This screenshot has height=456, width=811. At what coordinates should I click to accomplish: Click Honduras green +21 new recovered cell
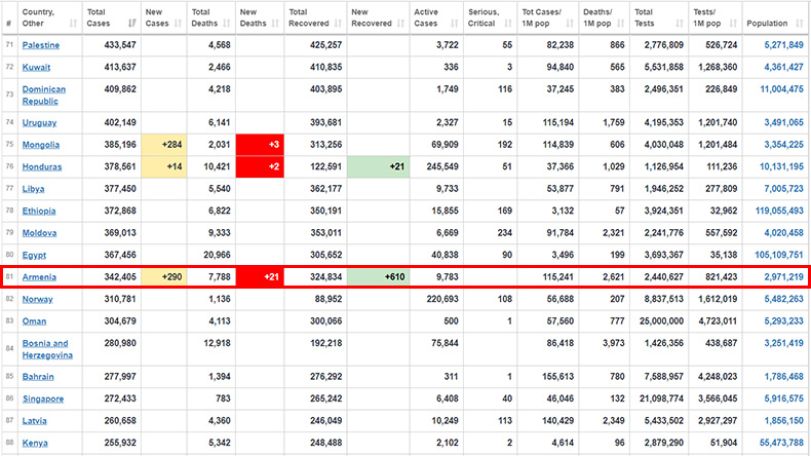[378, 166]
